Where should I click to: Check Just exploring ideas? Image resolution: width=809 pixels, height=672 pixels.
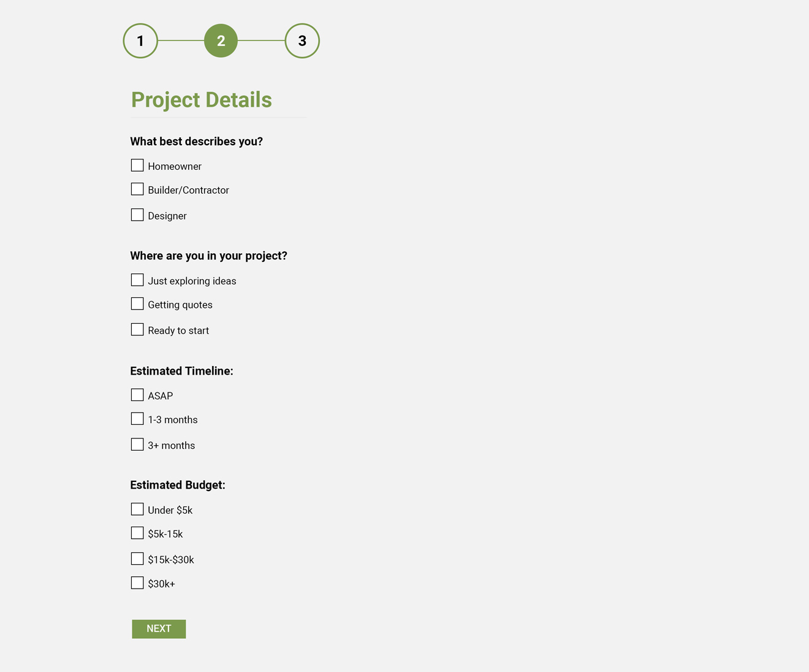coord(137,280)
